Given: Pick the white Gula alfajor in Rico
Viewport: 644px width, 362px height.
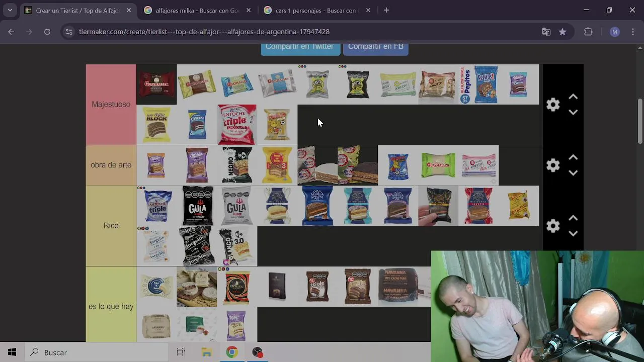Looking at the screenshot, I should click(237, 206).
